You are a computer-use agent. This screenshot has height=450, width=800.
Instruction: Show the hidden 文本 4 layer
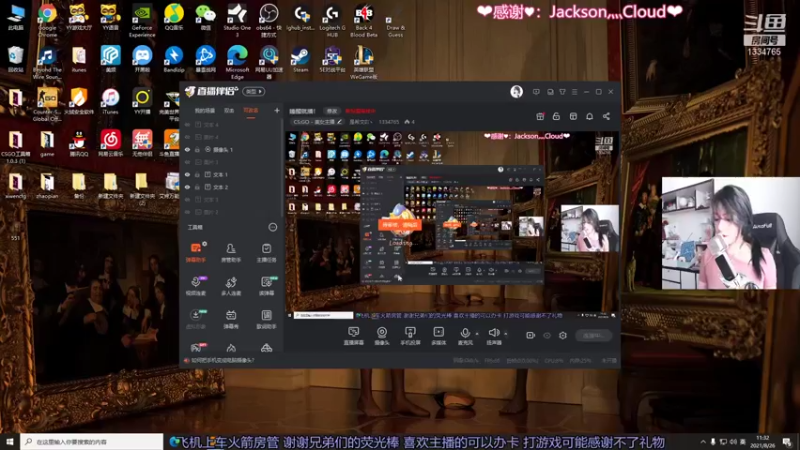click(x=187, y=124)
